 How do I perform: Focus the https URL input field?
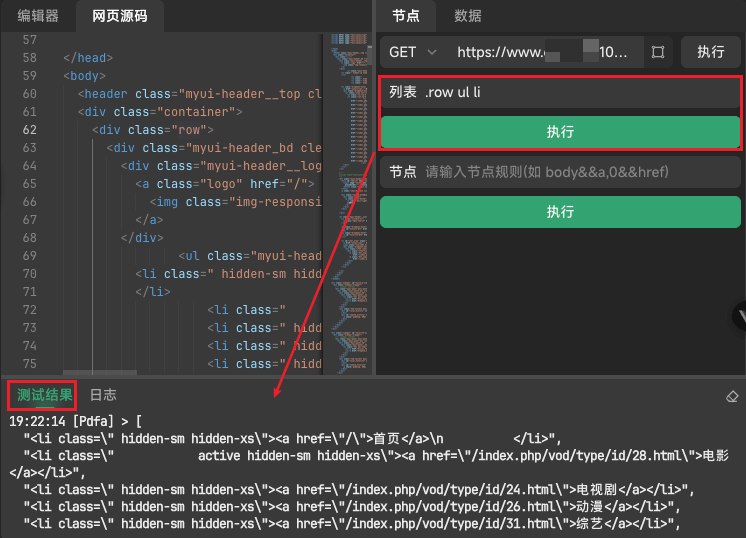pyautogui.click(x=543, y=52)
